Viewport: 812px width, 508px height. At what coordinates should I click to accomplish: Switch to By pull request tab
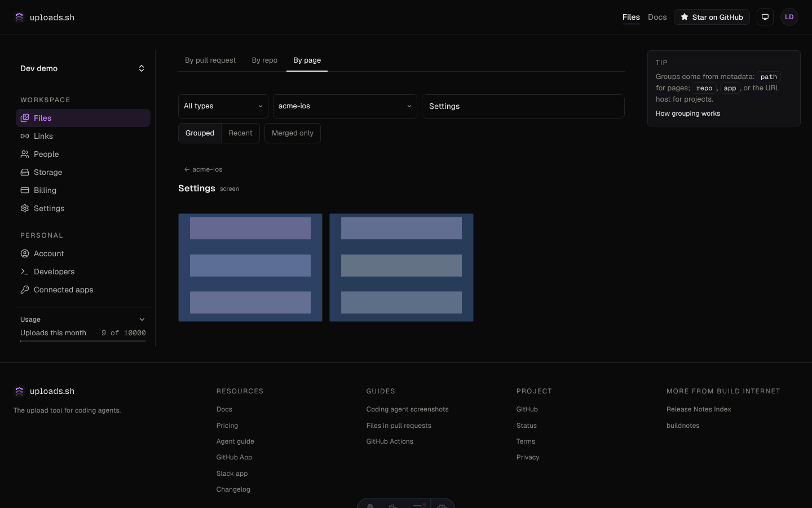pos(210,60)
